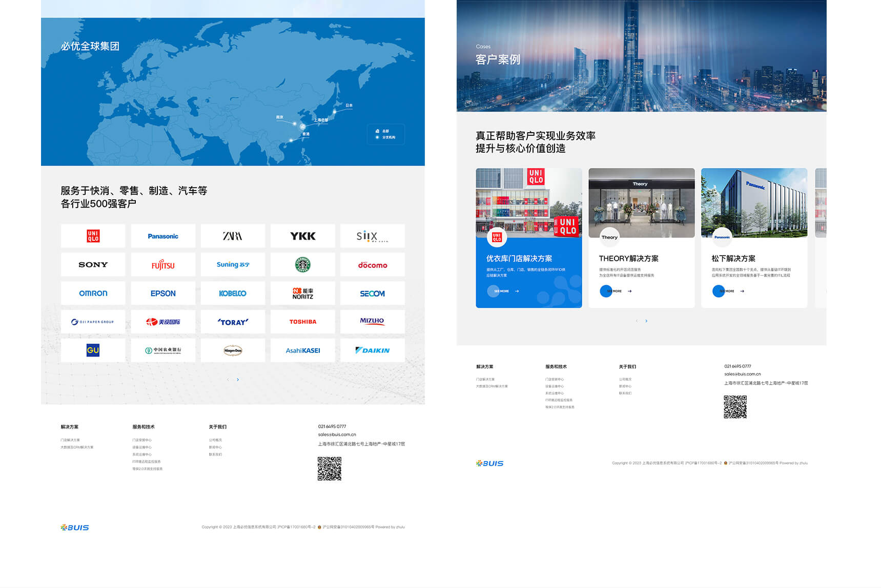
Task: Click the QR code in left page footer
Action: [x=330, y=469]
